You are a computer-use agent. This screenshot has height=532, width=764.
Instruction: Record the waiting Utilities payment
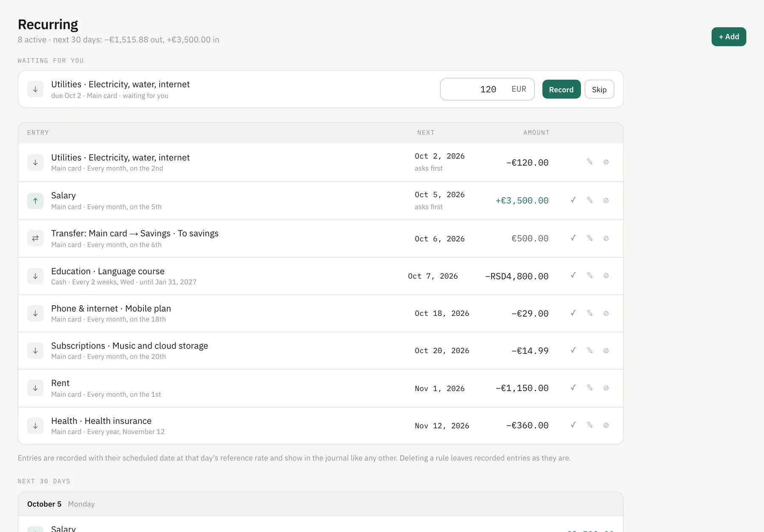pyautogui.click(x=561, y=89)
